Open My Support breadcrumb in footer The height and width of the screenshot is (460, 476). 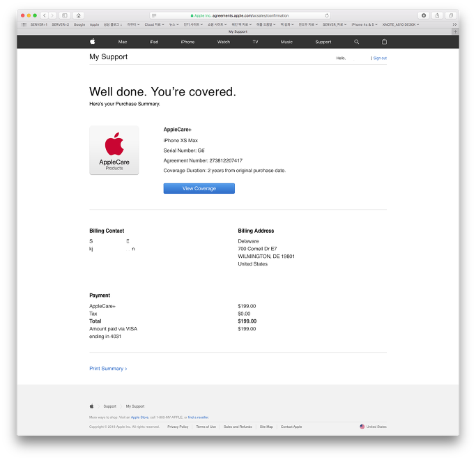(x=135, y=406)
